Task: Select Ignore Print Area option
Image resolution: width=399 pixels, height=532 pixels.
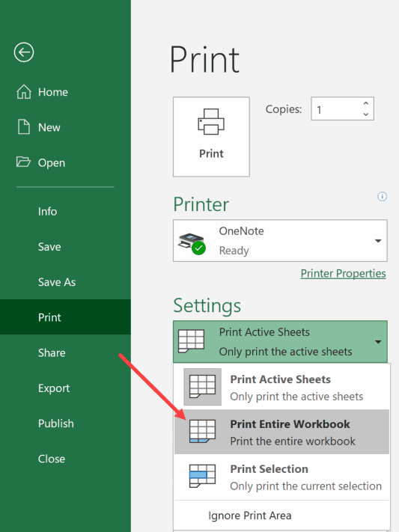Action: (x=282, y=516)
